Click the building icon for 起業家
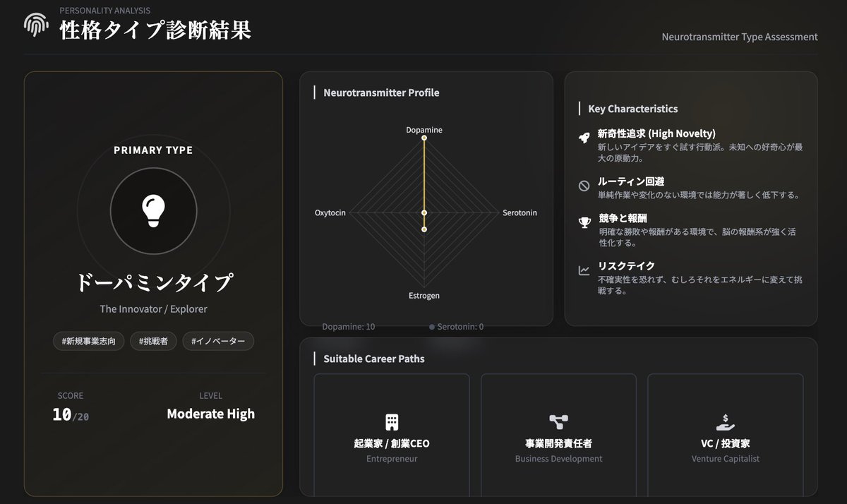The height and width of the screenshot is (504, 847). 392,421
